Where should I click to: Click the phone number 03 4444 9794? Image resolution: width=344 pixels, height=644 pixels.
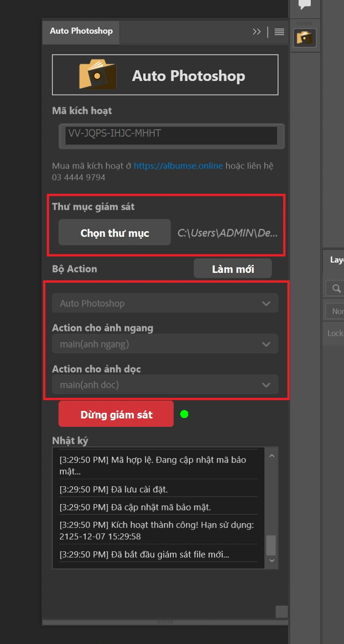pos(79,177)
